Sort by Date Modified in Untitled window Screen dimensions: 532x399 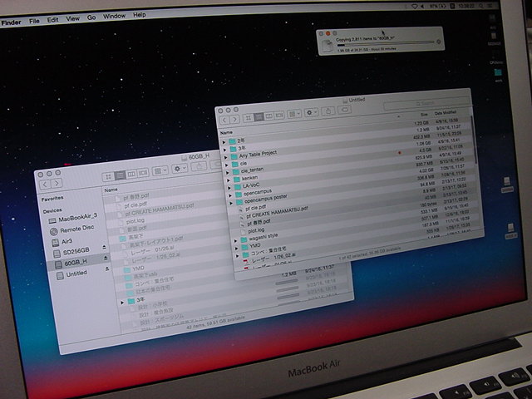pyautogui.click(x=446, y=113)
